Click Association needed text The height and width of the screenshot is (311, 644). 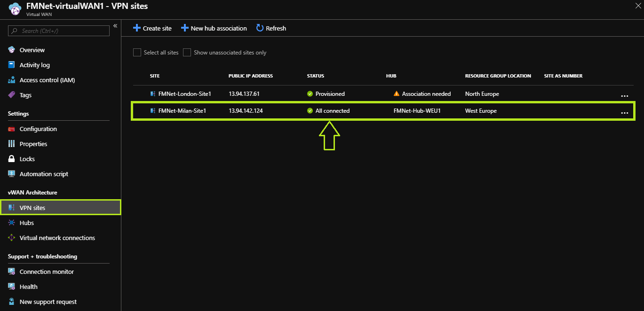tap(426, 94)
